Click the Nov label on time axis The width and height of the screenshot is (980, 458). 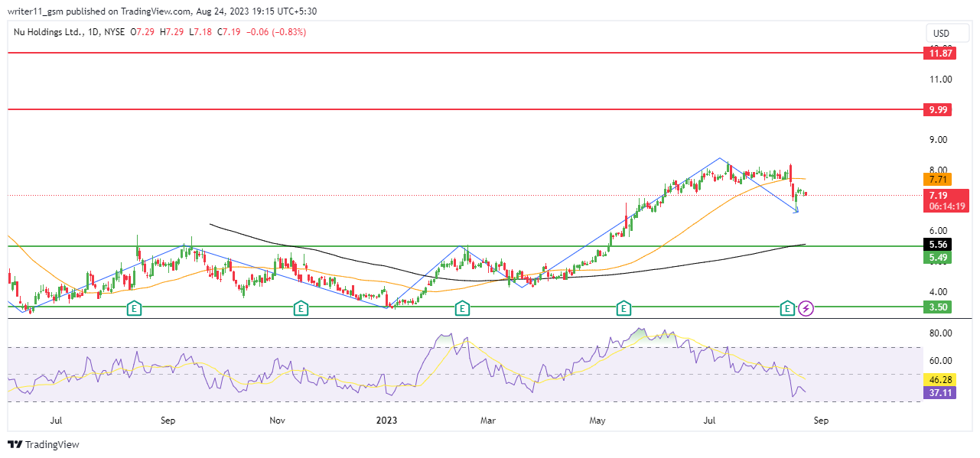click(x=277, y=420)
